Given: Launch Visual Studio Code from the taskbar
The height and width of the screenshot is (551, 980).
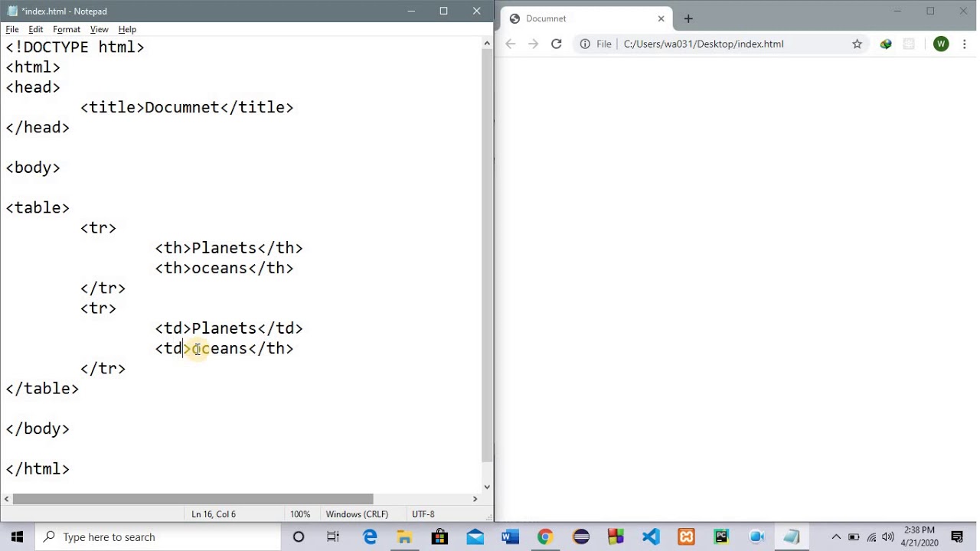Looking at the screenshot, I should click(651, 537).
